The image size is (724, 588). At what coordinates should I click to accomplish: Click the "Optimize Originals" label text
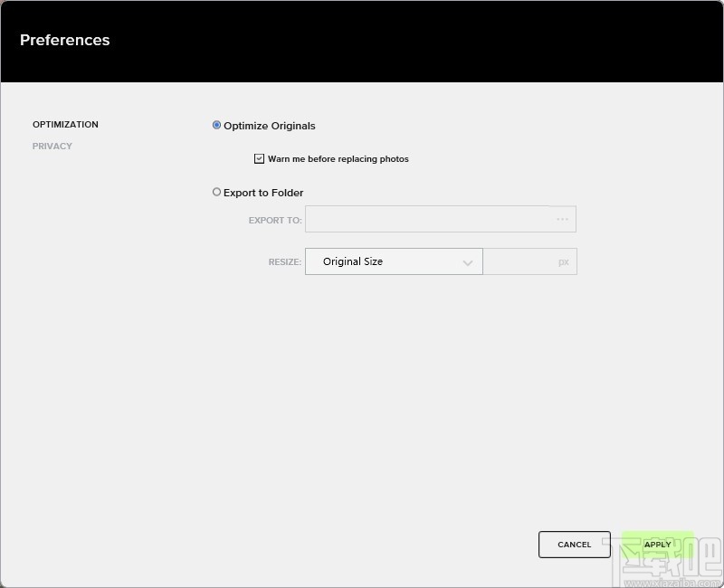point(270,126)
